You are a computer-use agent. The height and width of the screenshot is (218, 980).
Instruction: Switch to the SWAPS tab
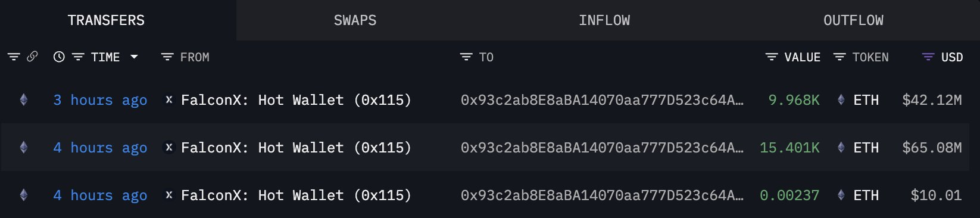point(355,20)
